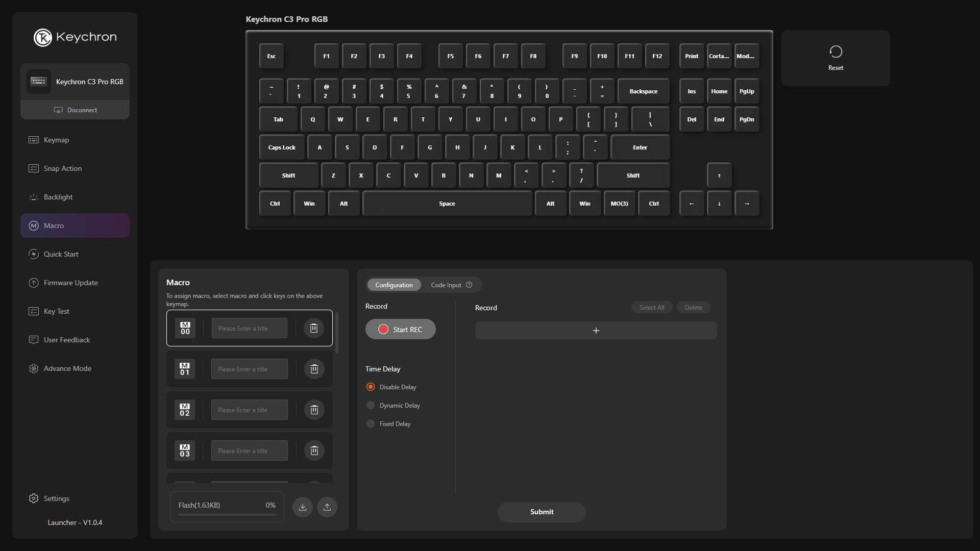
Task: Open Firmware Update page
Action: click(75, 283)
